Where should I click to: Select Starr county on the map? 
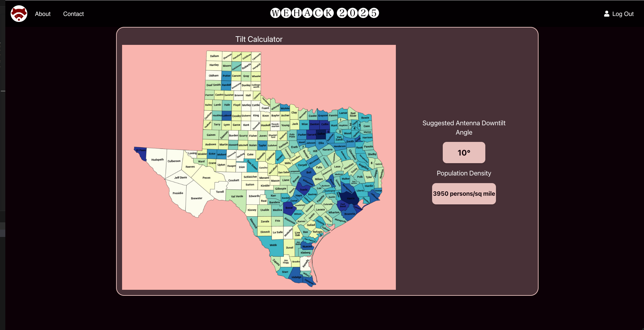pos(285,272)
